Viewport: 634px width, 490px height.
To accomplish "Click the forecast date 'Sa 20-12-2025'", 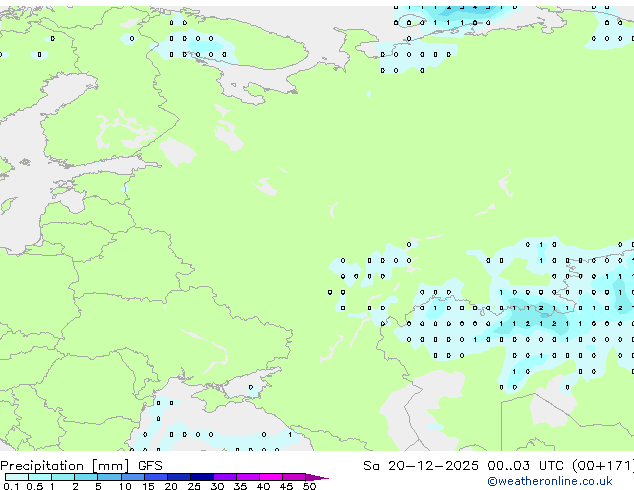I will point(421,466).
